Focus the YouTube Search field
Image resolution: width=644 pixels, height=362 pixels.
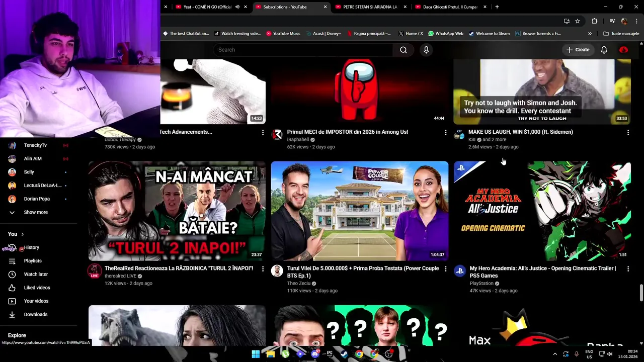coord(303,50)
